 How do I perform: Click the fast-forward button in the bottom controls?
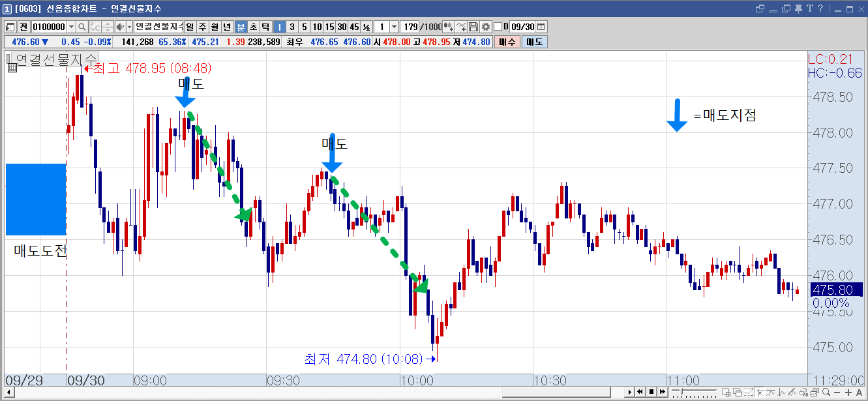click(662, 393)
